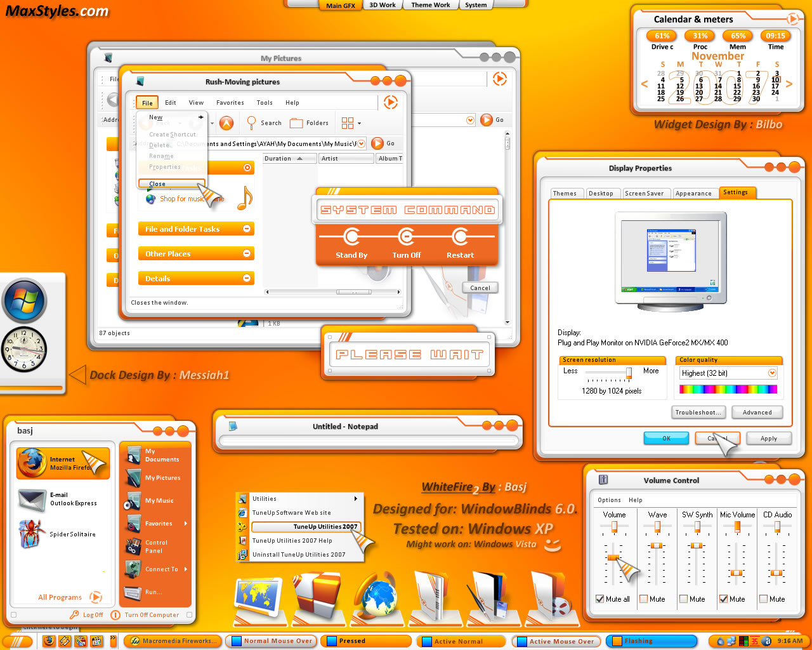Viewport: 812px width, 650px height.
Task: Click Apply in Display Properties
Action: pyautogui.click(x=768, y=439)
